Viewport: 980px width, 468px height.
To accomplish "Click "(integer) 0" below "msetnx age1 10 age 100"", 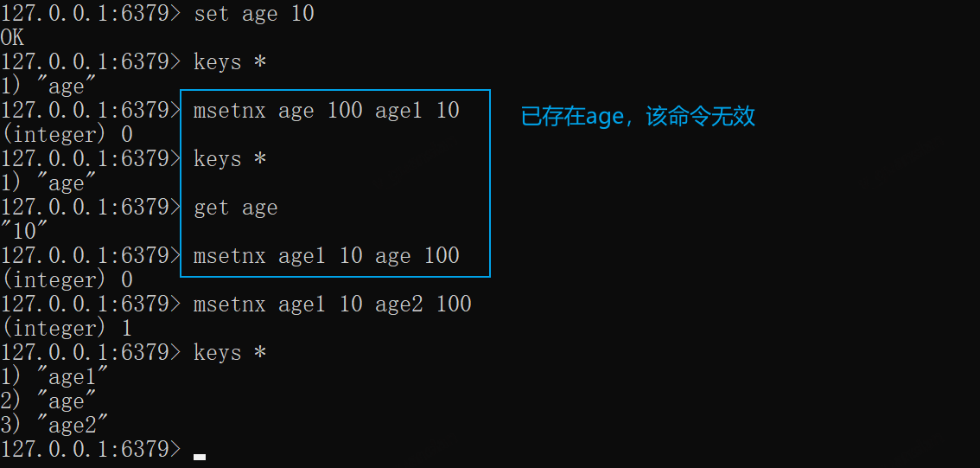I will pyautogui.click(x=67, y=280).
